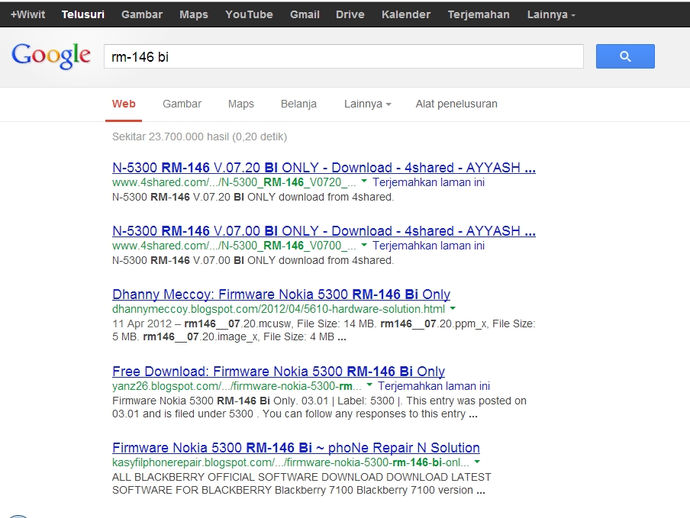This screenshot has height=518, width=690.
Task: Open Alat penelusuran search tools
Action: 456,104
